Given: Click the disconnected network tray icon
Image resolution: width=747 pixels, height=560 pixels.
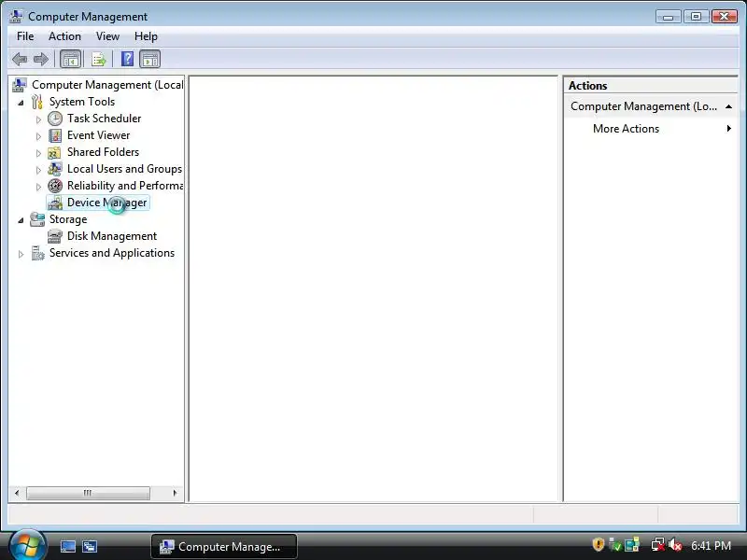Looking at the screenshot, I should click(658, 545).
